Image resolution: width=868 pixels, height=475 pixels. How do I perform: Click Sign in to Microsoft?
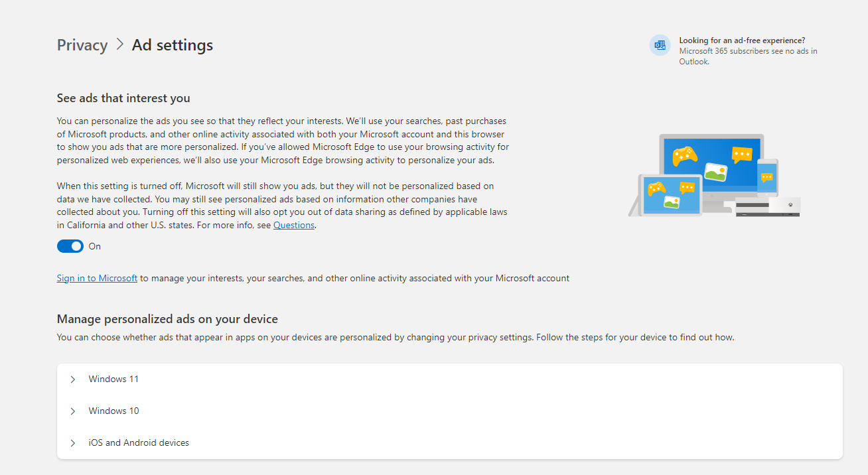tap(97, 278)
